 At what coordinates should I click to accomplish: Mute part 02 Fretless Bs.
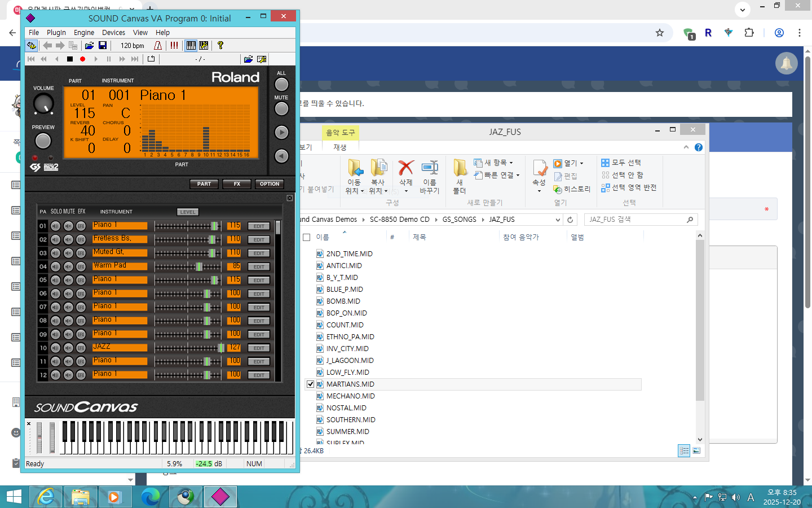(68, 239)
